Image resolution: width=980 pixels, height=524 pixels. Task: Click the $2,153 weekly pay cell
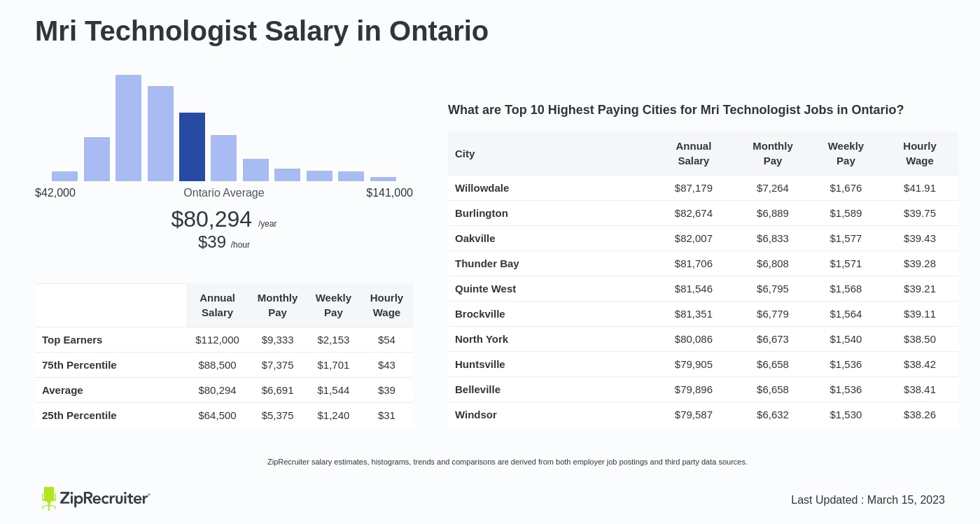pos(333,340)
